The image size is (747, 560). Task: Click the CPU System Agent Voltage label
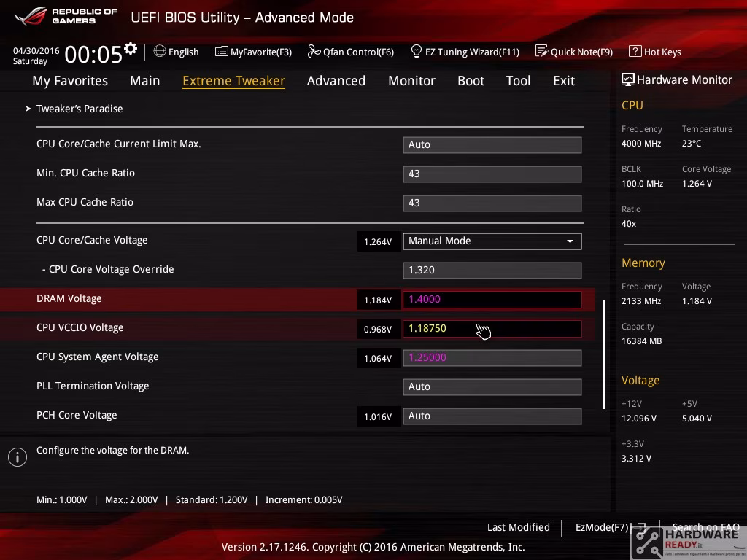(98, 357)
